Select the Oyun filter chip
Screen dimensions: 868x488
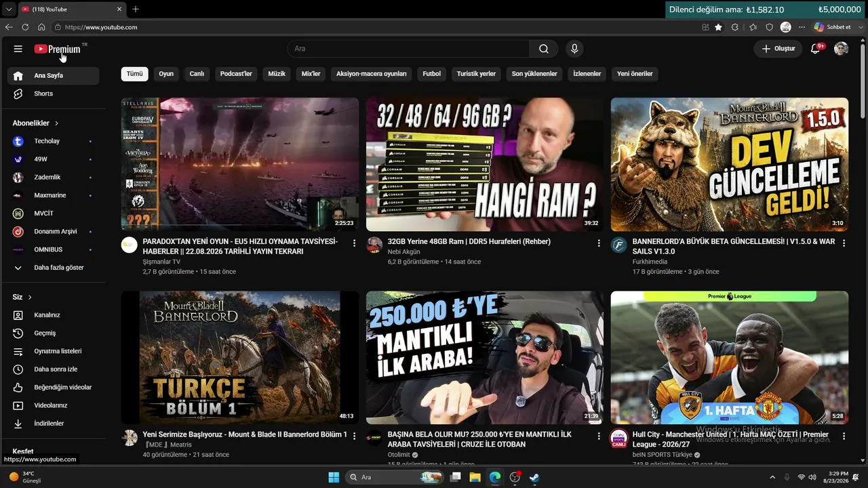(166, 74)
